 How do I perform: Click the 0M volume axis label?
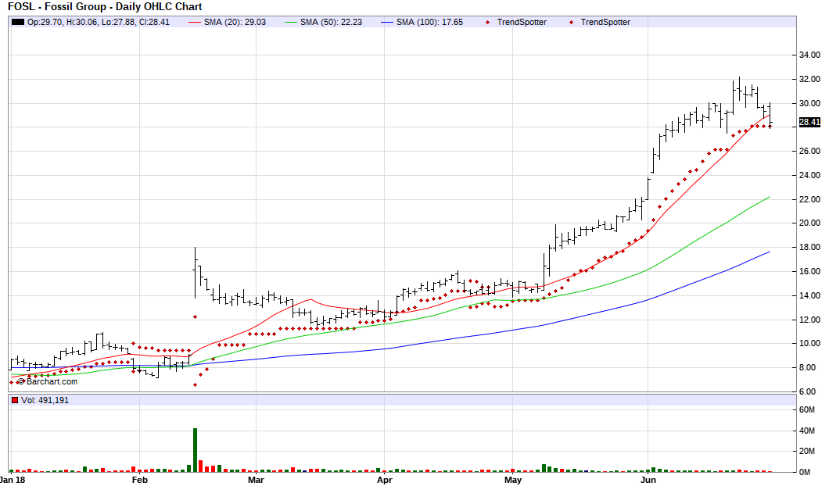coord(805,472)
